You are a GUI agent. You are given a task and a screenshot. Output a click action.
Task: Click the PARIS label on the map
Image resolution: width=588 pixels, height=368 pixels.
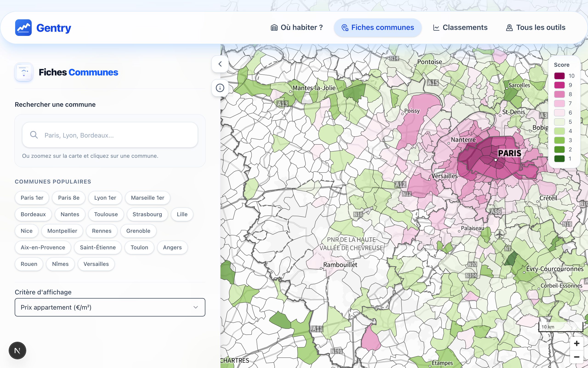[509, 153]
